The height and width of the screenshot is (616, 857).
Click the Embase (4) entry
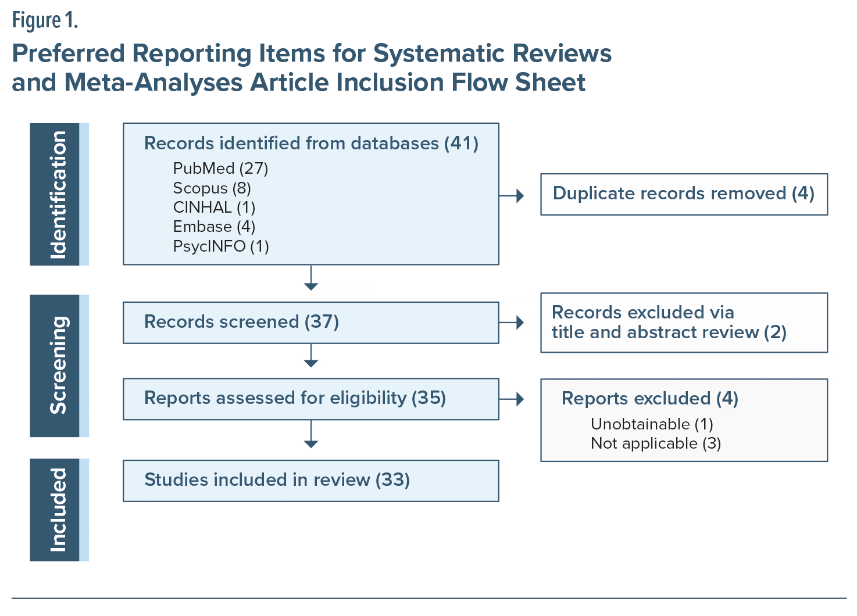(x=214, y=227)
